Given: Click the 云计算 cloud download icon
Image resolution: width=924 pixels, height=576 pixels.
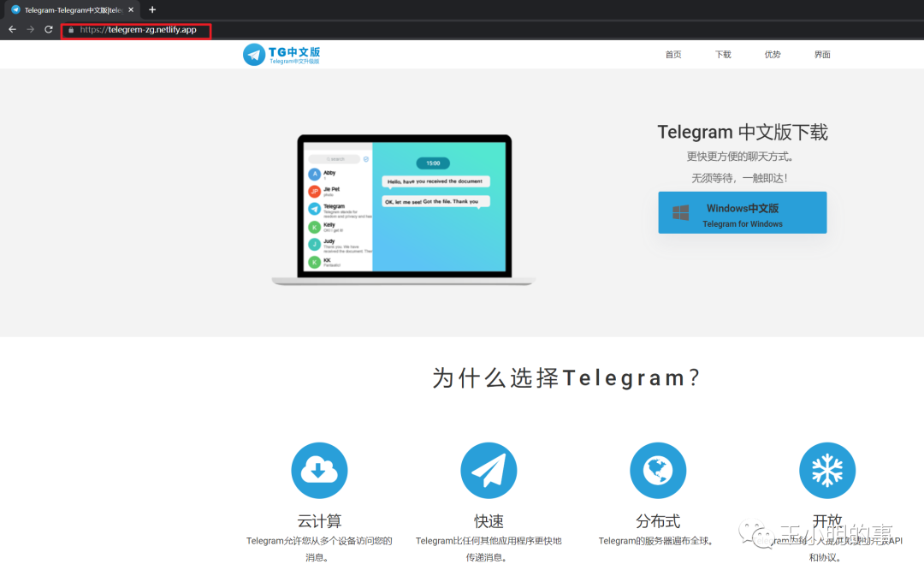Looking at the screenshot, I should 319,471.
